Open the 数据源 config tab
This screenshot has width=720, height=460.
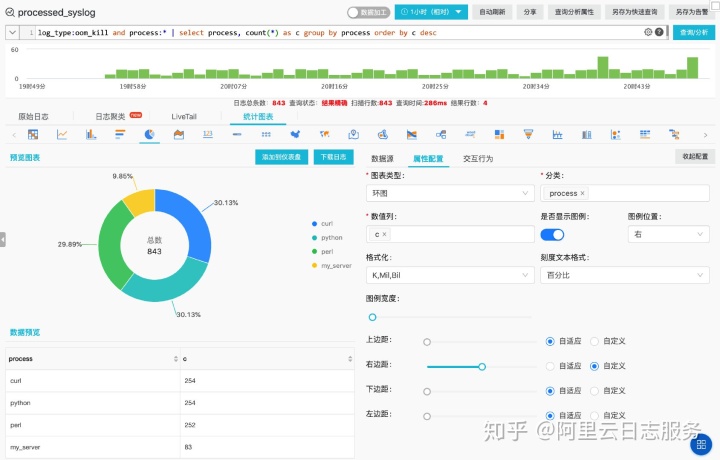(382, 158)
